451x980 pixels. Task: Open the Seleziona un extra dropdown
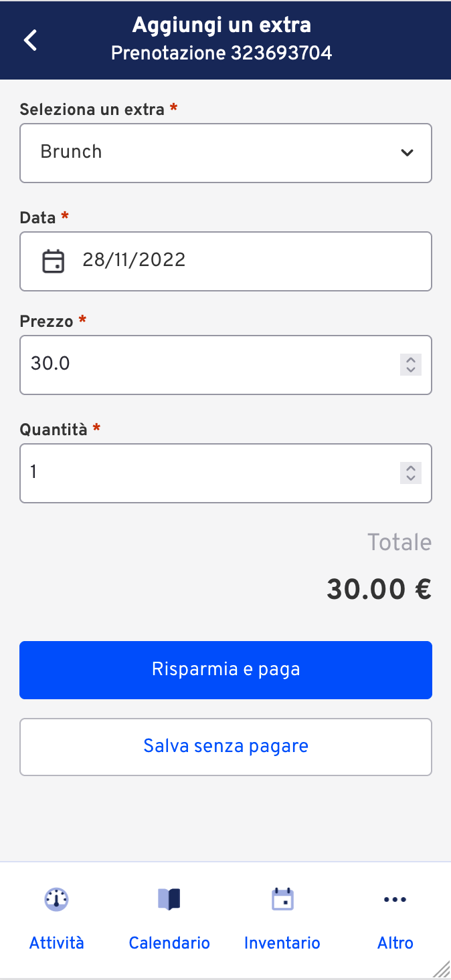click(x=225, y=153)
